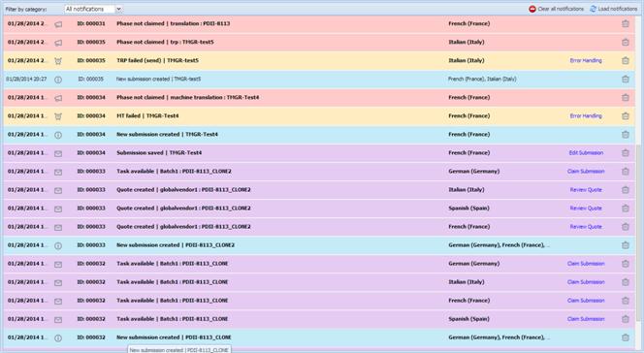Delete the French 'Quote created' notification
This screenshot has width=644, height=353.
click(x=626, y=227)
